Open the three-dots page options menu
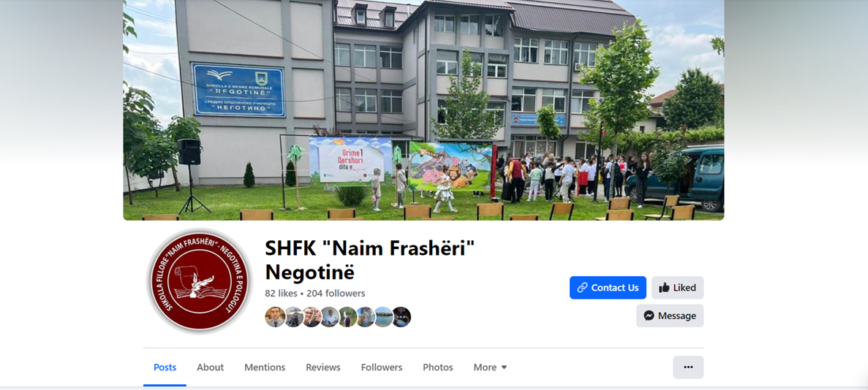Image resolution: width=868 pixels, height=390 pixels. click(688, 367)
